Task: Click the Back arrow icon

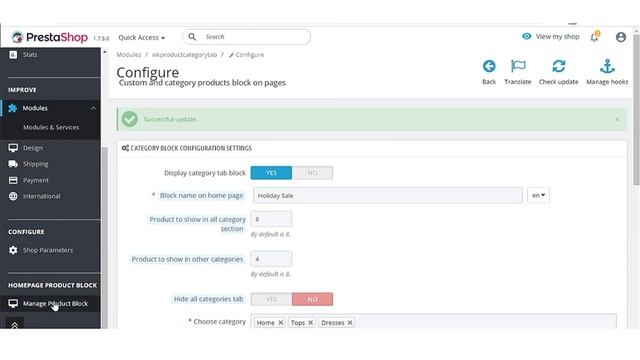Action: tap(489, 66)
